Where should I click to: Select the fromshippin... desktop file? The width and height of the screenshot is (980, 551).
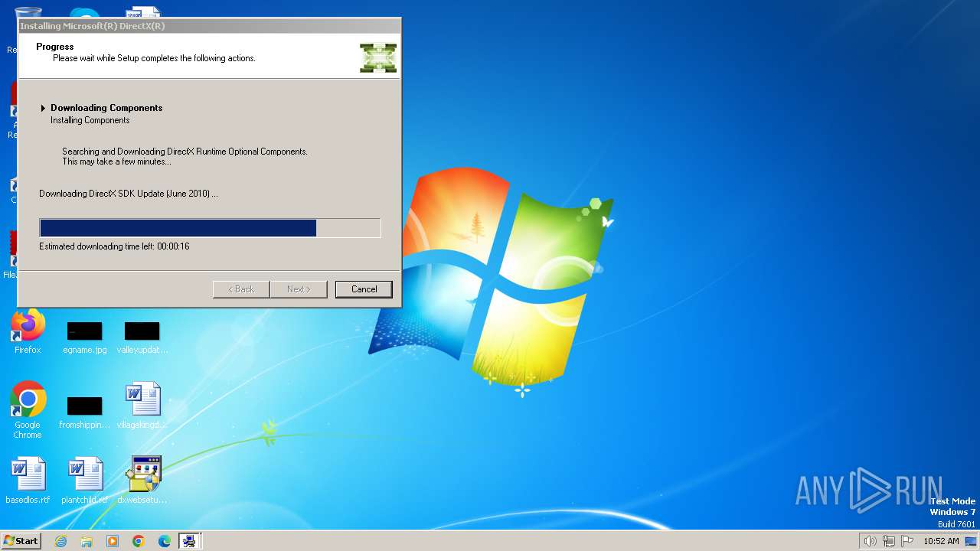(85, 412)
